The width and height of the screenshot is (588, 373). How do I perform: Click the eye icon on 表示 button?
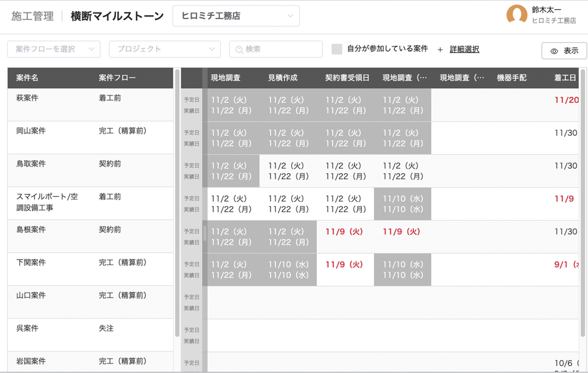(x=554, y=51)
